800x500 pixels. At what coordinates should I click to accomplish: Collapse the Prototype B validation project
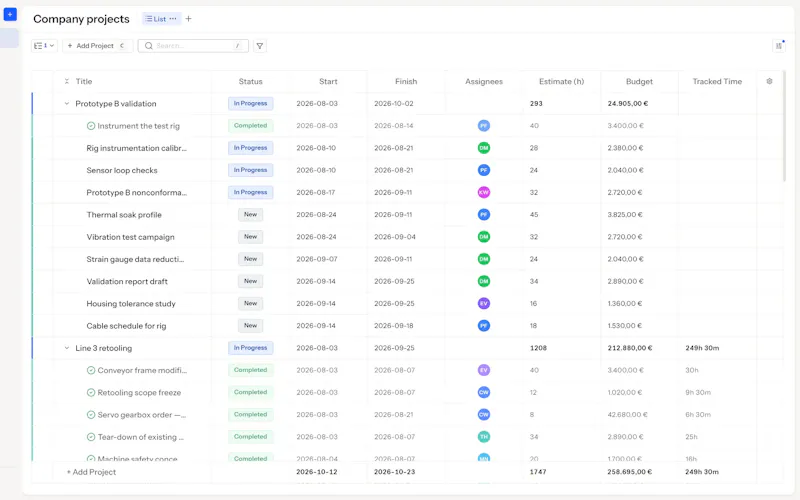pyautogui.click(x=66, y=104)
